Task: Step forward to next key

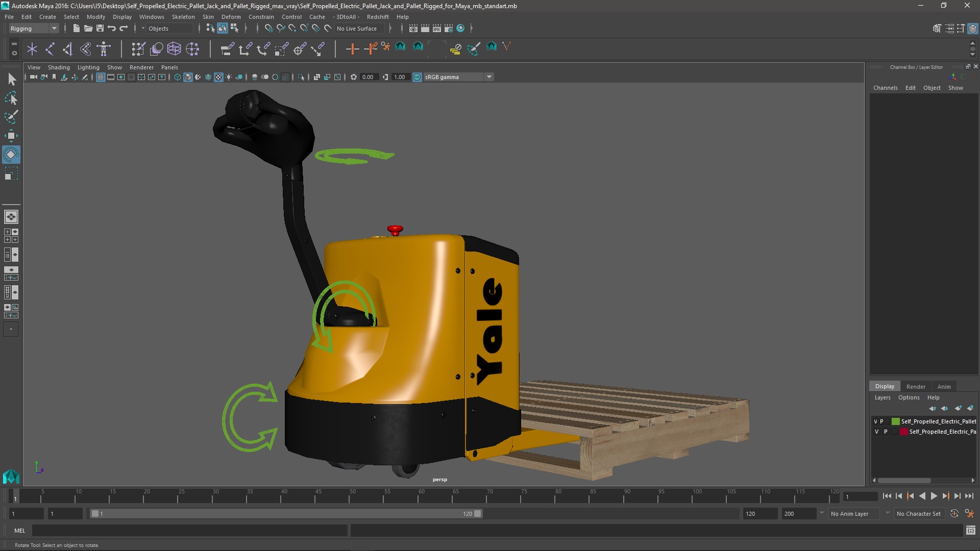Action: tap(945, 496)
